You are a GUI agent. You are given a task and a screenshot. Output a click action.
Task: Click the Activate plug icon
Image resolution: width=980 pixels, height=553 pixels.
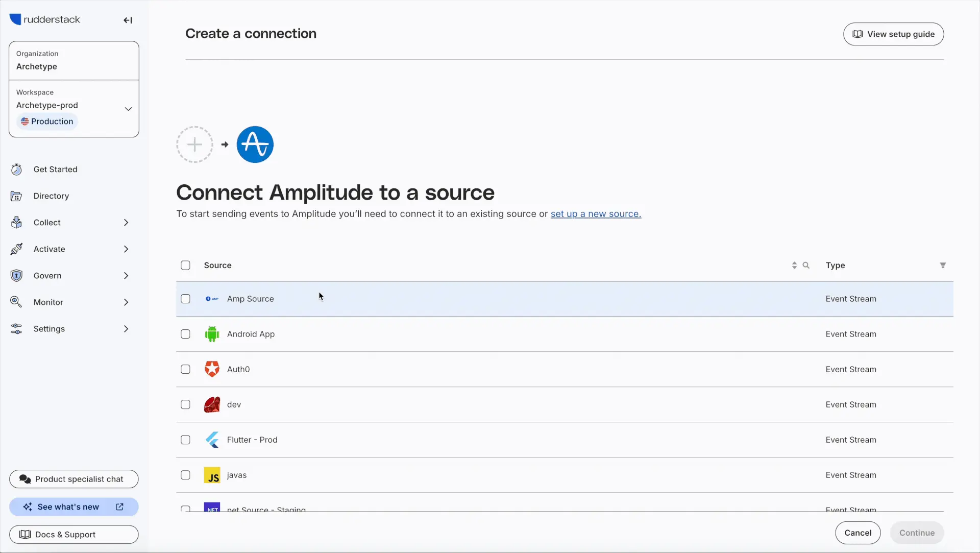tap(16, 249)
